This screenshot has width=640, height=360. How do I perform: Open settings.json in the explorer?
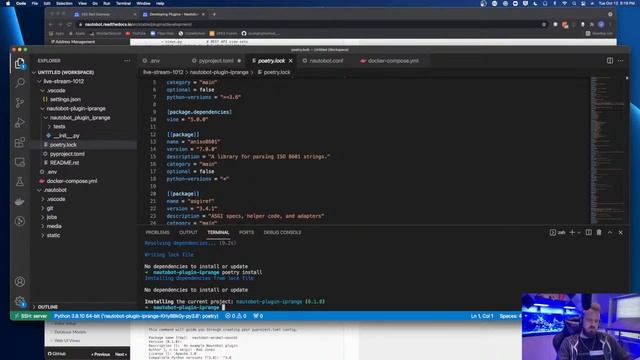(x=65, y=99)
